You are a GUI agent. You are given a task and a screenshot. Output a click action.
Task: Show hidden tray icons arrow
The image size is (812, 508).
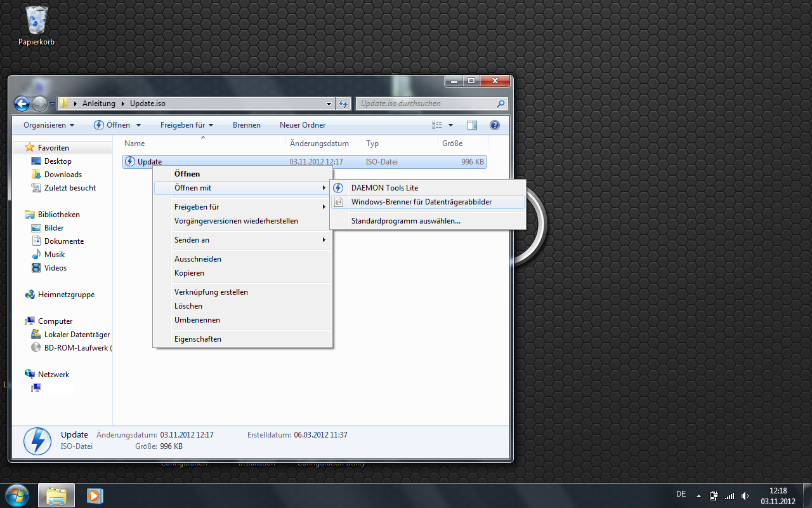[x=698, y=496]
